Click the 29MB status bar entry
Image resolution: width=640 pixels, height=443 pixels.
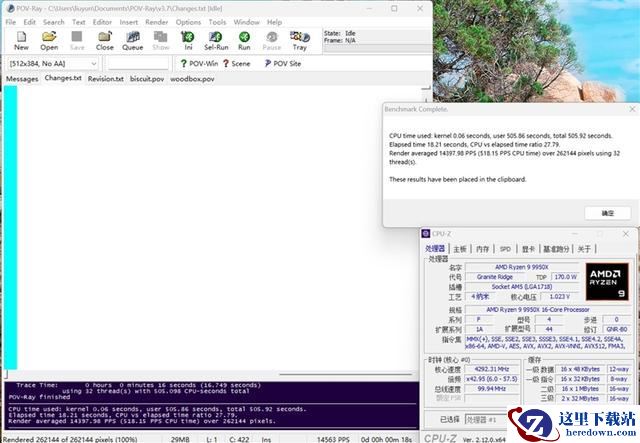coord(180,439)
